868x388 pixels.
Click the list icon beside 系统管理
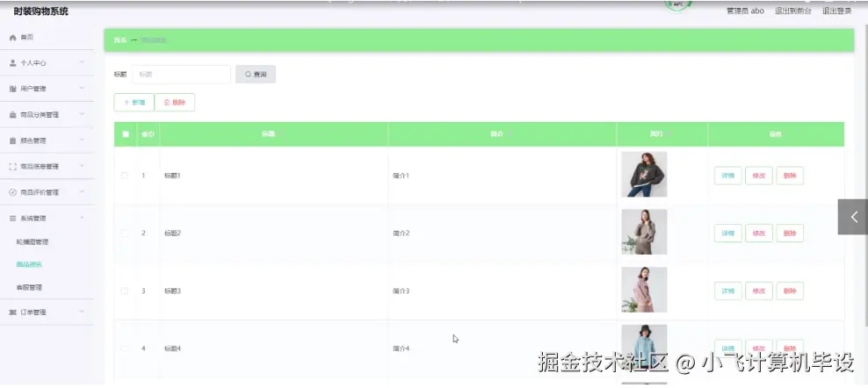[x=12, y=219]
